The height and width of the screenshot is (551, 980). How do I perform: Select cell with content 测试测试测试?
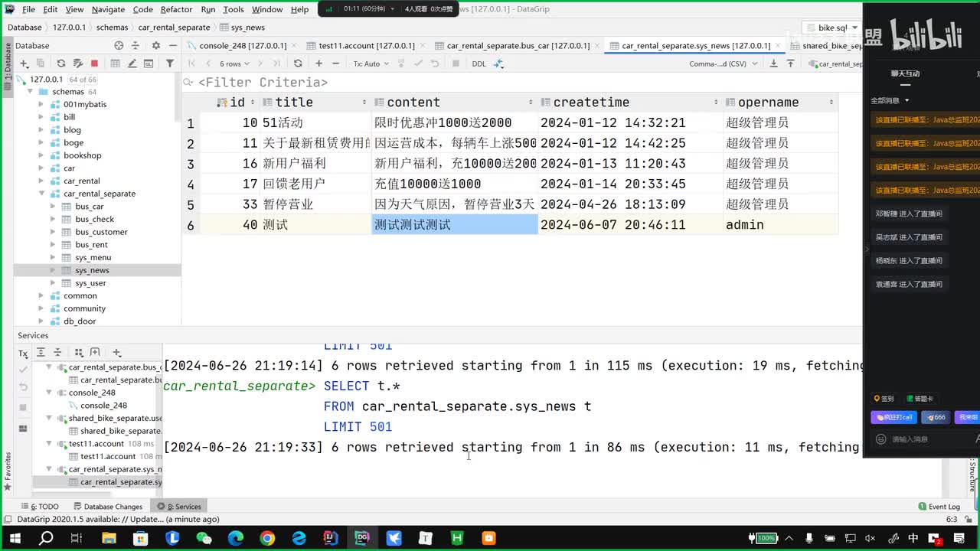click(x=454, y=224)
